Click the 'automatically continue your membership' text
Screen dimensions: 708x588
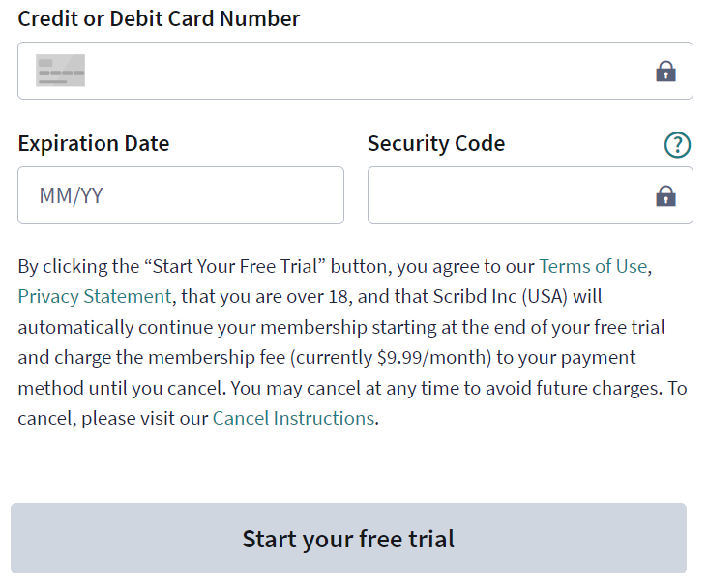pyautogui.click(x=192, y=327)
